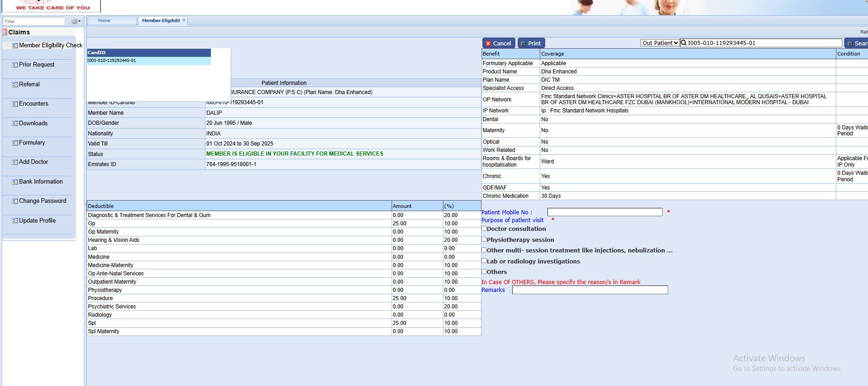Click the Downloads icon in sidebar

point(15,123)
